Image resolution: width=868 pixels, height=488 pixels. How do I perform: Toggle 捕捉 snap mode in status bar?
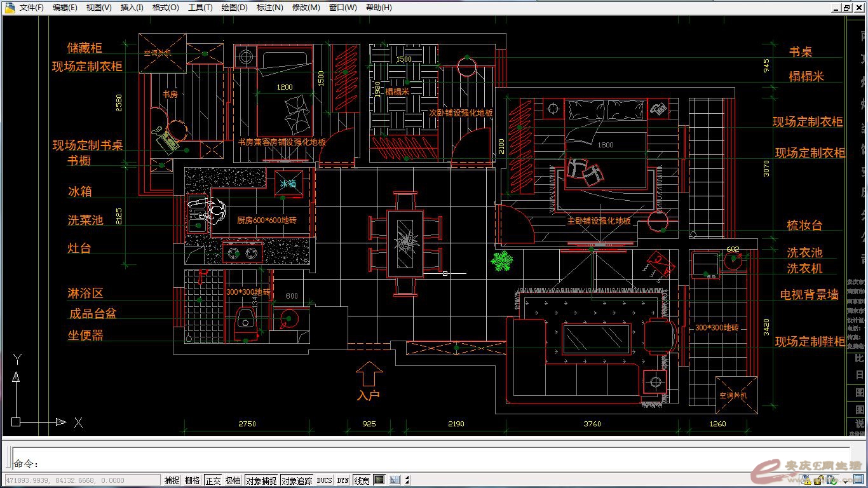172,480
